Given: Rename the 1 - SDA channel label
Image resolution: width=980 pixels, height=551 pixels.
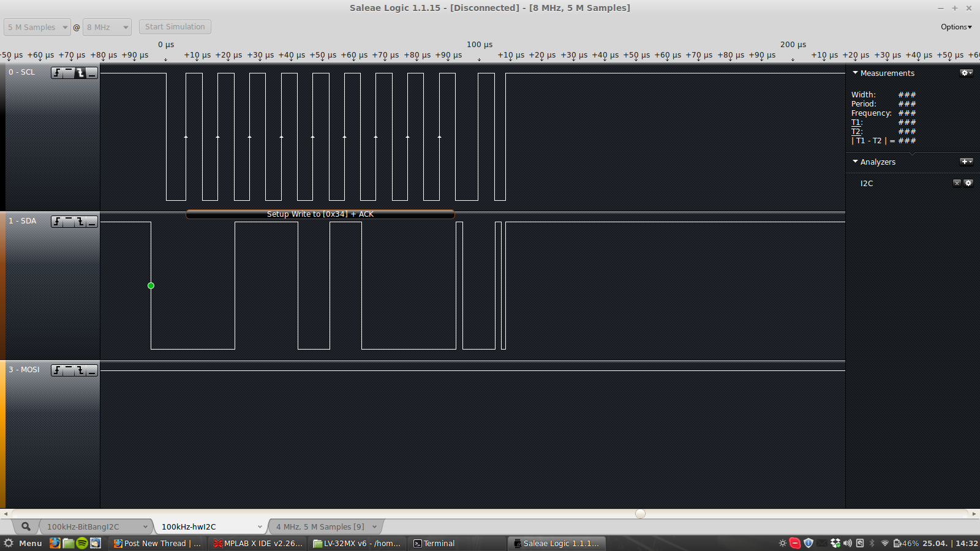Looking at the screenshot, I should [x=23, y=221].
